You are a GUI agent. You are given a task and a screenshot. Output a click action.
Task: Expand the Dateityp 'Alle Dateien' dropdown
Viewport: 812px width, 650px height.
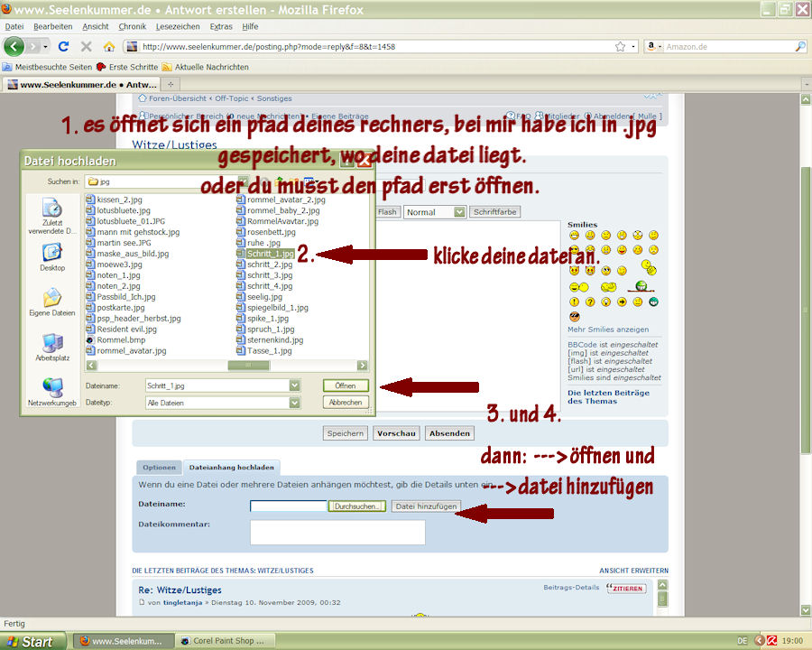294,403
